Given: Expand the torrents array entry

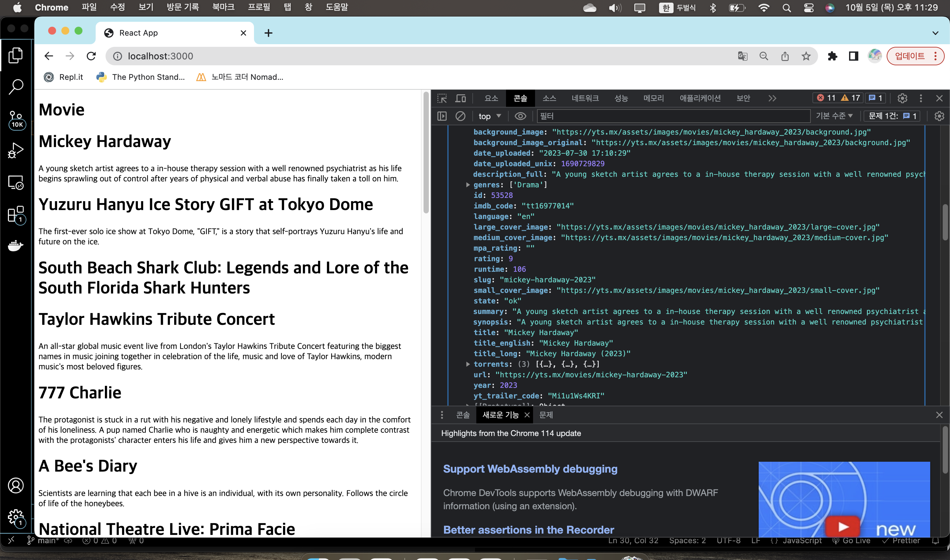Looking at the screenshot, I should [x=468, y=364].
